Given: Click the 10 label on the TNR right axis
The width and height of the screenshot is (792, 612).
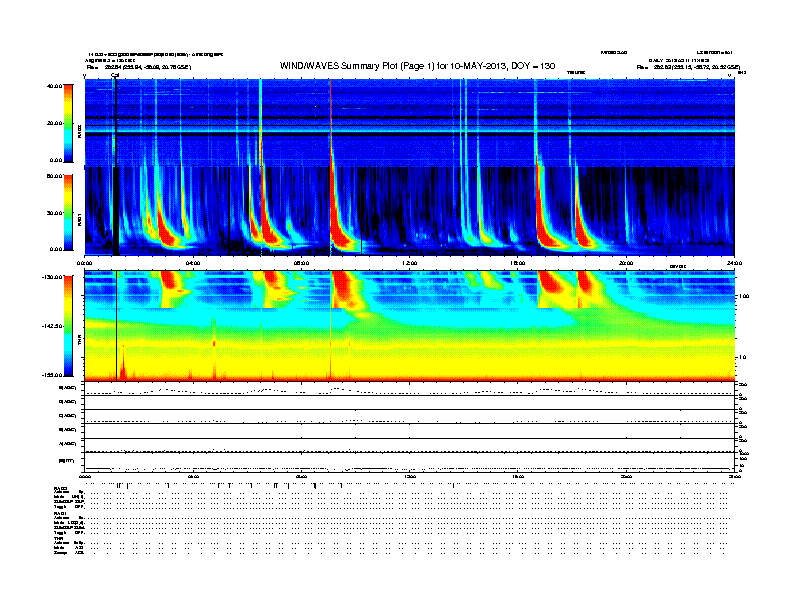Looking at the screenshot, I should click(744, 357).
